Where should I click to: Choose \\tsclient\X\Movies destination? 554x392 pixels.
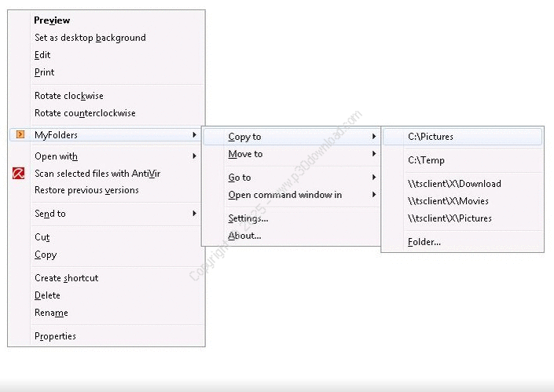pos(449,201)
